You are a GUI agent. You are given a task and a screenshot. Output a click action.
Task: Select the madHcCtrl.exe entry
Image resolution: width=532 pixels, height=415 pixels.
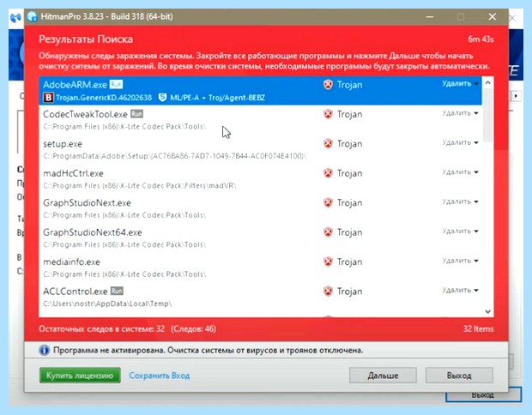click(260, 178)
